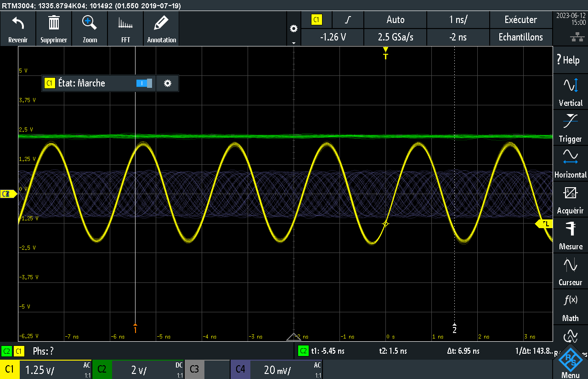
Task: Open the Math f(x) menu
Action: (571, 307)
